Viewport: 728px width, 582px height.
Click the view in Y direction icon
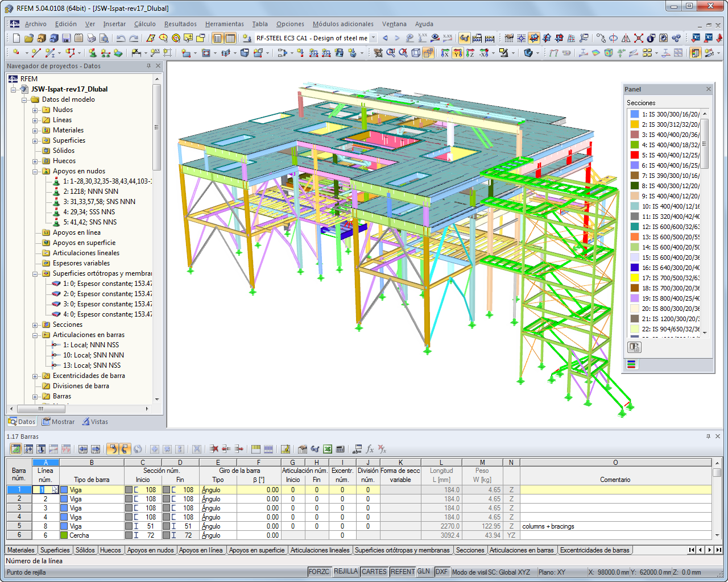(x=457, y=53)
